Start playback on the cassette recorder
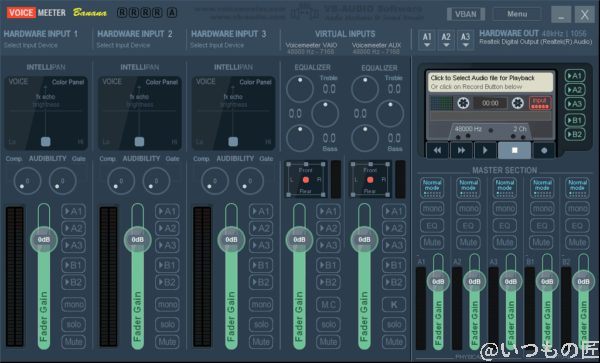Viewport: 600px width, 363px height. 485,150
